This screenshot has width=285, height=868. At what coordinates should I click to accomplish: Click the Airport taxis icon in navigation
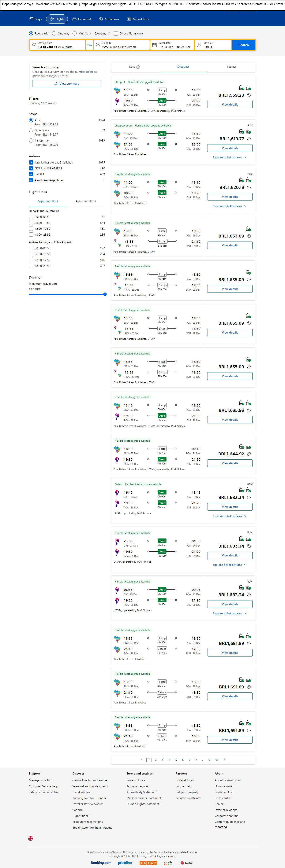[129, 19]
